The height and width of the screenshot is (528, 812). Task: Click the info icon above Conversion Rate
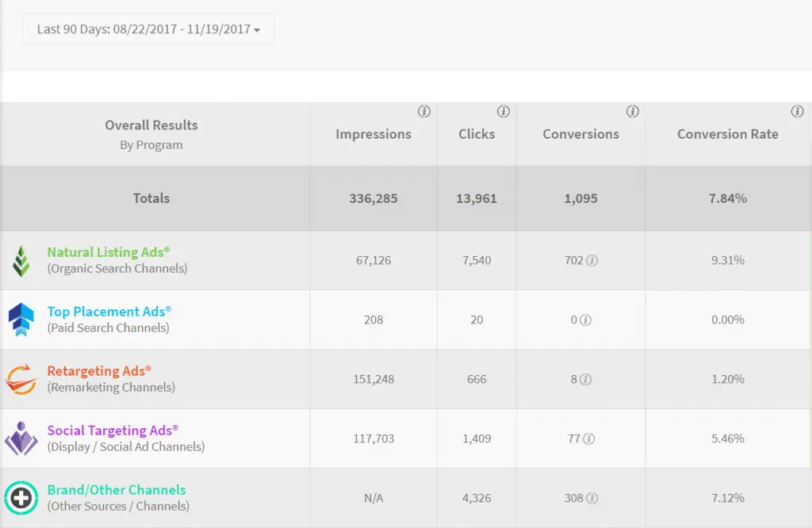point(797,112)
